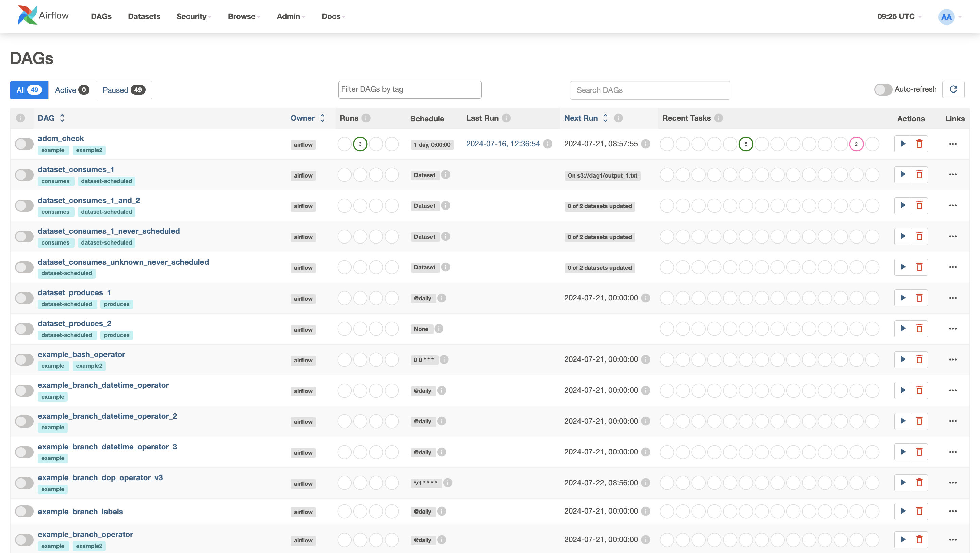
Task: Click the info icon beside the Runs header
Action: pos(366,118)
